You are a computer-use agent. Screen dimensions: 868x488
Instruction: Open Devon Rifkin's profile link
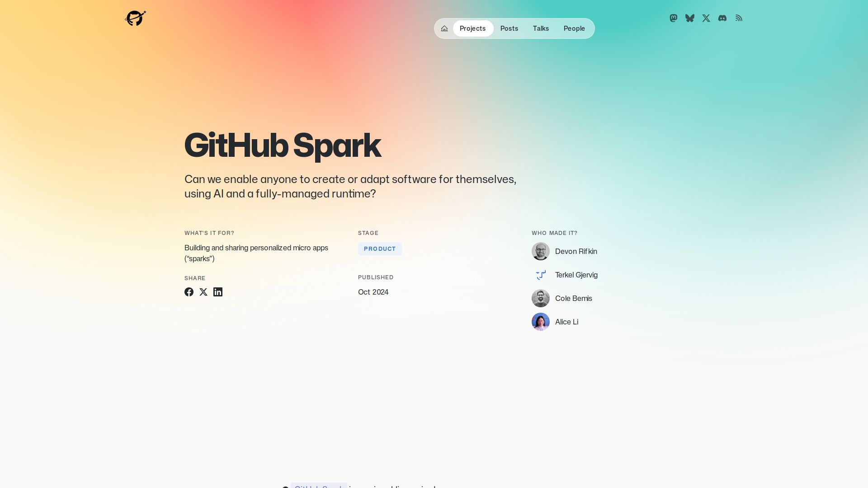click(x=576, y=251)
